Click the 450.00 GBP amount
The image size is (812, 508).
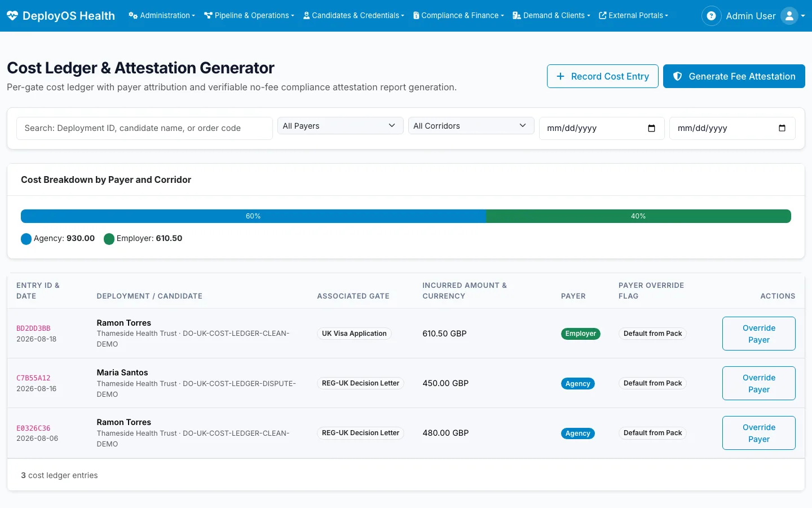(445, 383)
